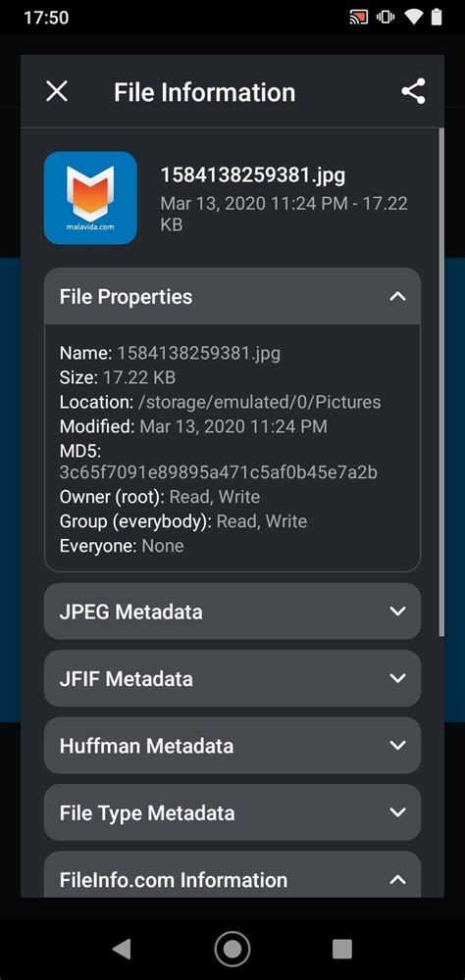Expand the JFIF Metadata section
The width and height of the screenshot is (465, 980).
tap(232, 678)
